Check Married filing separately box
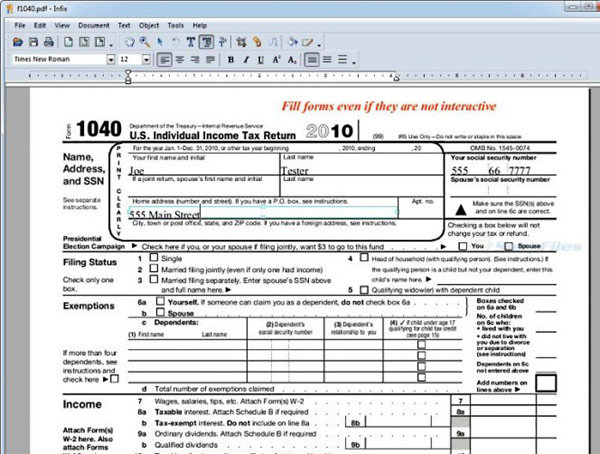 (154, 279)
